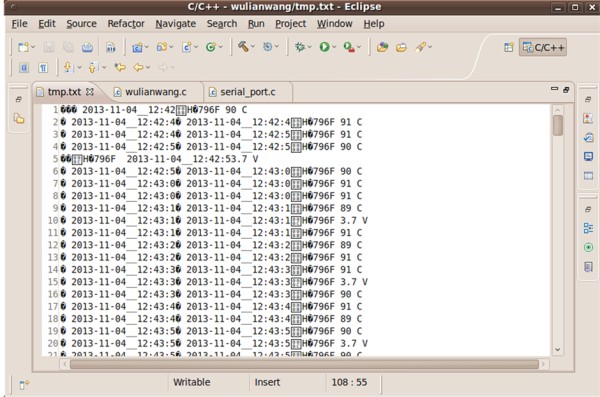
Task: Expand the Run dropdown arrow
Action: [334, 47]
